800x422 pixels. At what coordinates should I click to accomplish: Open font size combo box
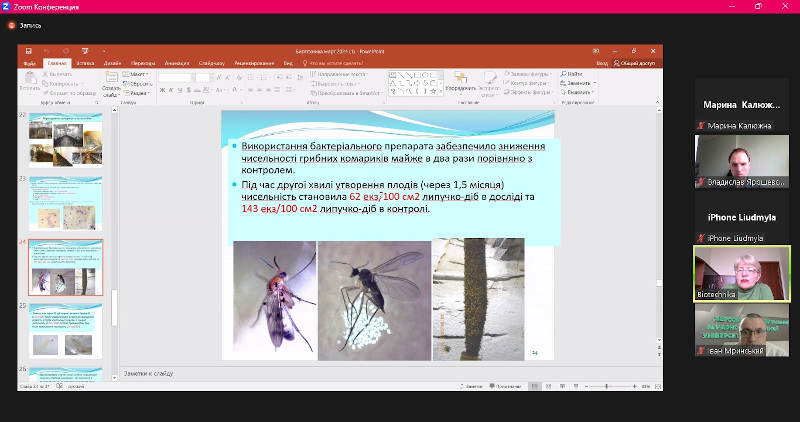pos(203,78)
